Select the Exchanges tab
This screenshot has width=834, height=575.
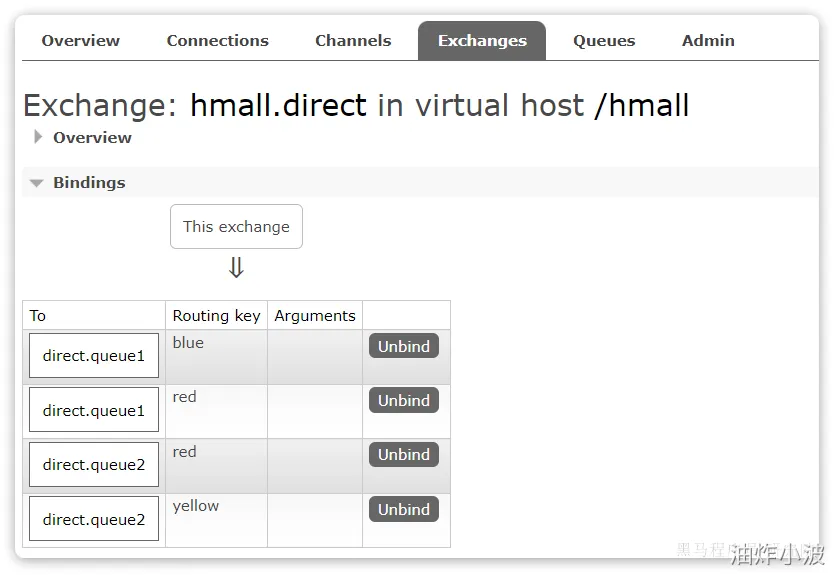coord(482,41)
